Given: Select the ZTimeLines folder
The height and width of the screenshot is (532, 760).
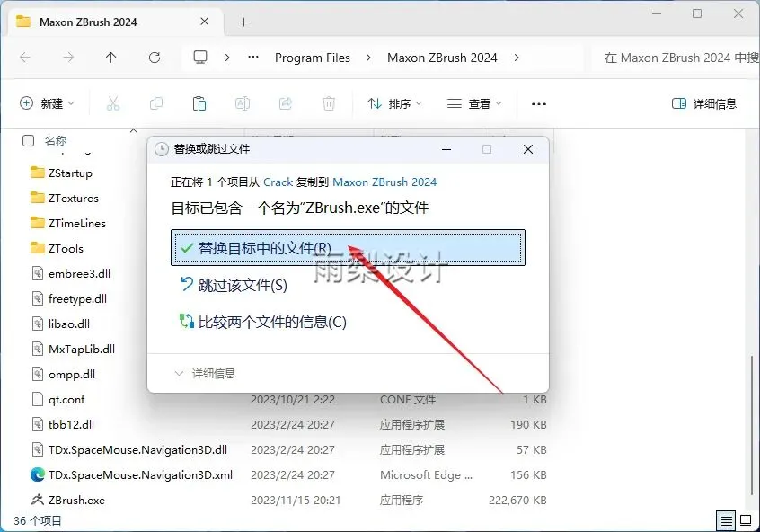Looking at the screenshot, I should click(x=77, y=223).
